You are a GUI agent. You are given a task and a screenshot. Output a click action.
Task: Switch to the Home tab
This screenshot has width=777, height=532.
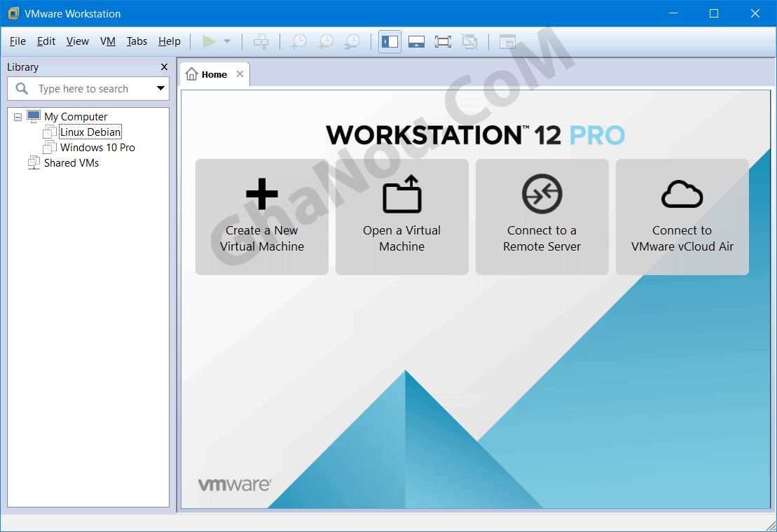(x=214, y=75)
